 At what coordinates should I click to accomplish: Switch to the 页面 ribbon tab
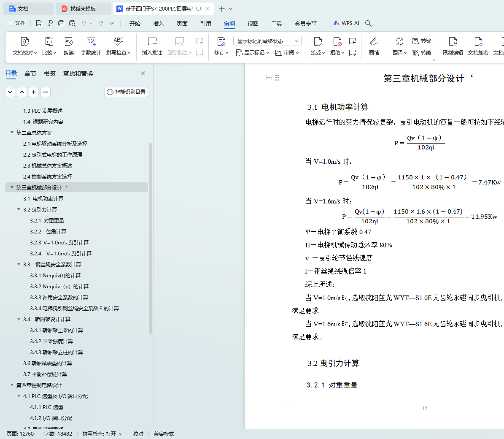182,24
